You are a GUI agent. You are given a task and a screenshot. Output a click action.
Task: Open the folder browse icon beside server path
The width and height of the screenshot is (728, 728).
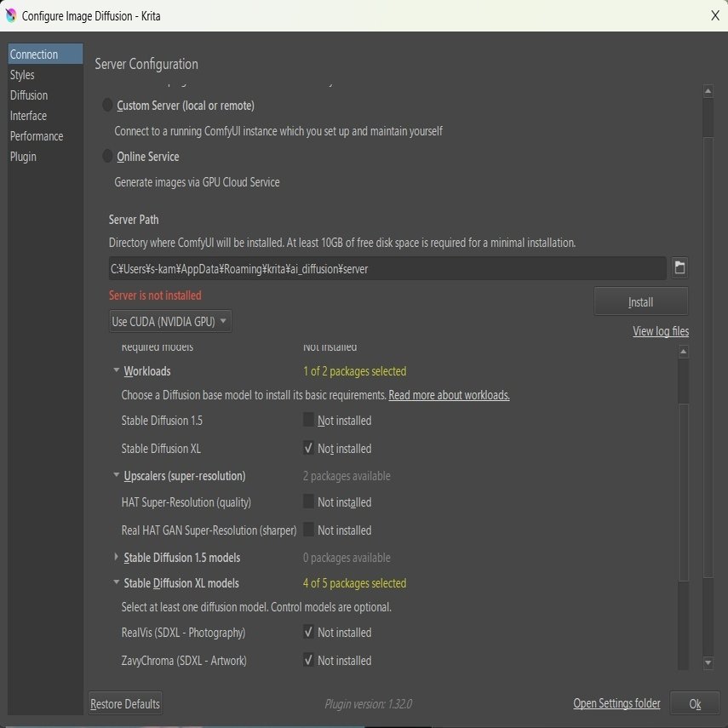tap(679, 268)
